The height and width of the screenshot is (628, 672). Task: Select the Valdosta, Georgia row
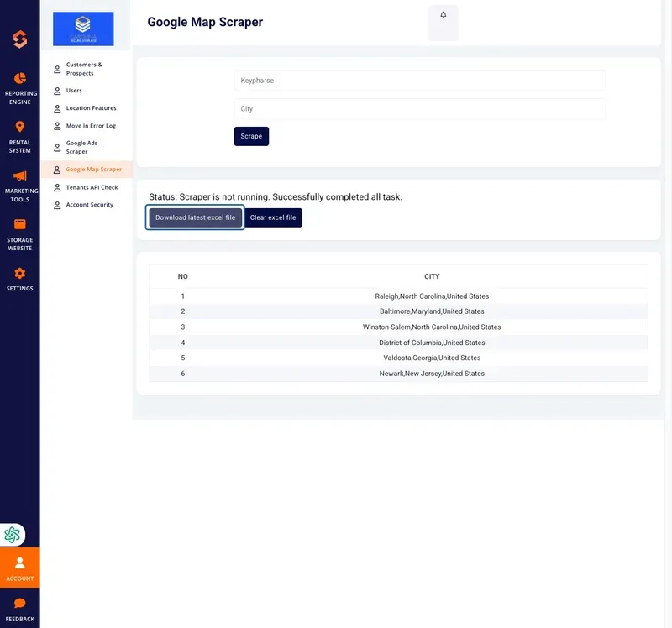tap(398, 358)
